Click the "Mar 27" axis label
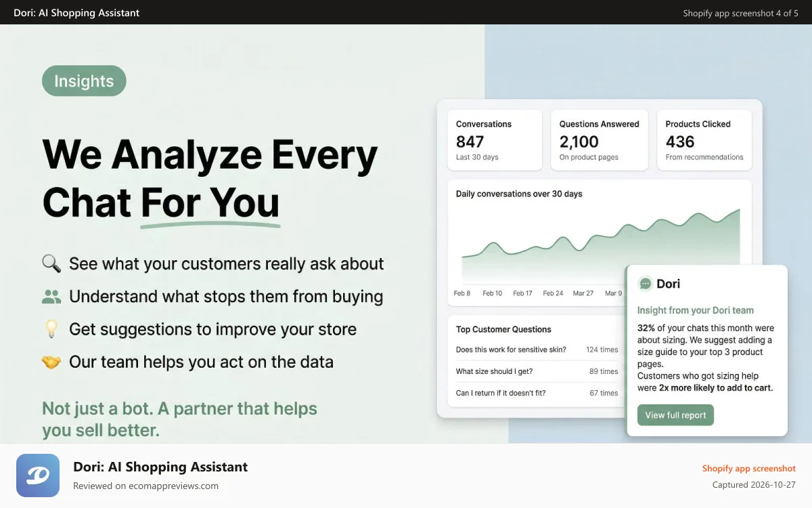812x508 pixels. coord(583,293)
